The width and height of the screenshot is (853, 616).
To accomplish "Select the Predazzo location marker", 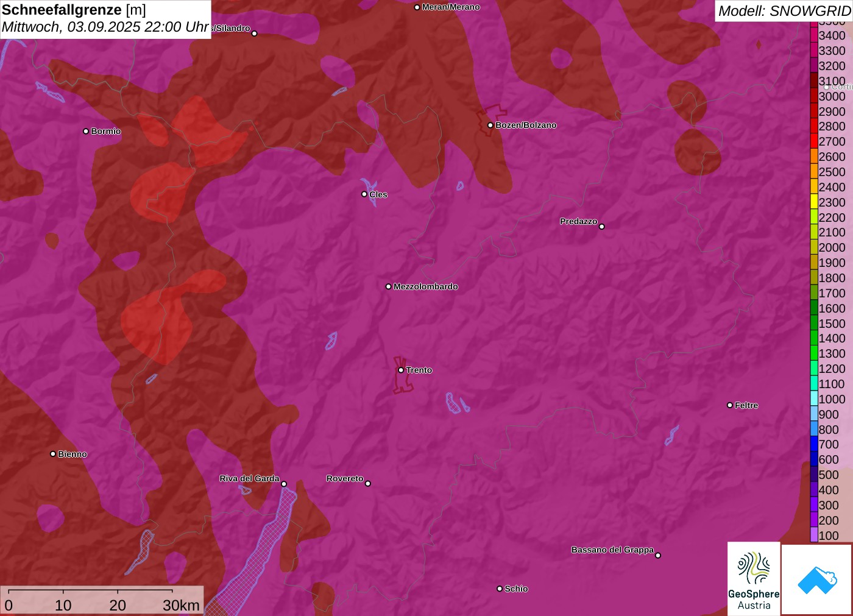I will [x=602, y=227].
